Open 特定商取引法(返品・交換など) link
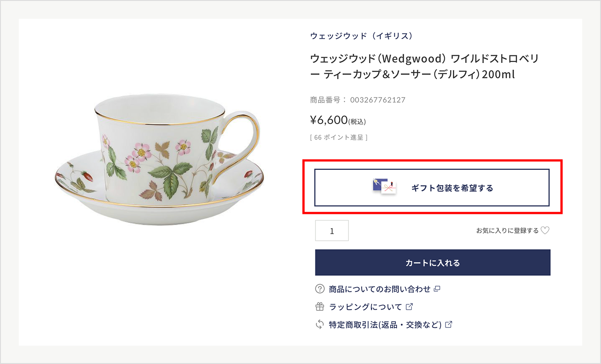This screenshot has height=364, width=601. click(x=385, y=324)
